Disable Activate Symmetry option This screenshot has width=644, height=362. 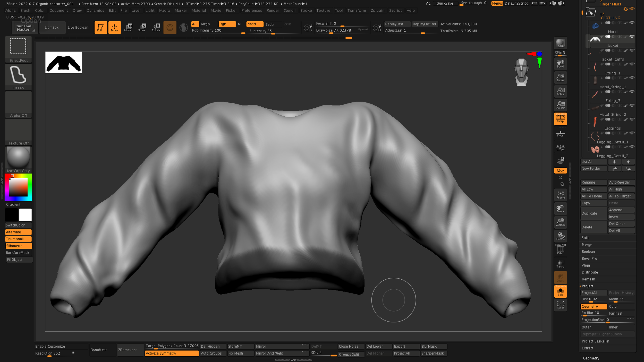[172, 353]
